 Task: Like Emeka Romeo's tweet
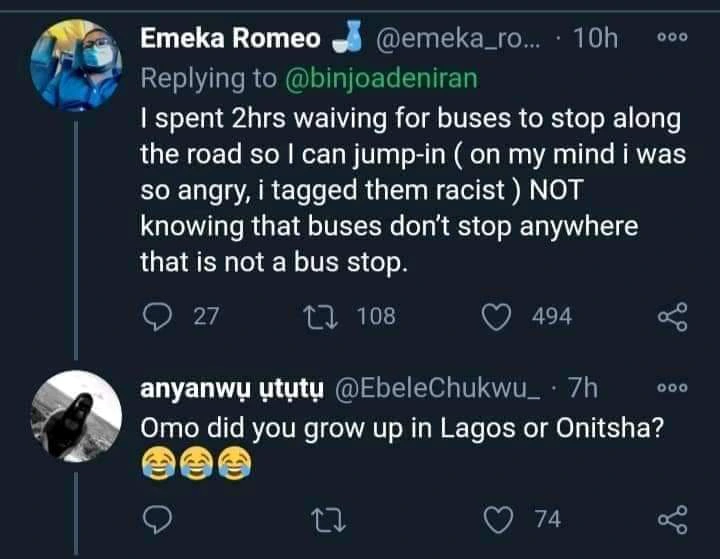pyautogui.click(x=497, y=317)
